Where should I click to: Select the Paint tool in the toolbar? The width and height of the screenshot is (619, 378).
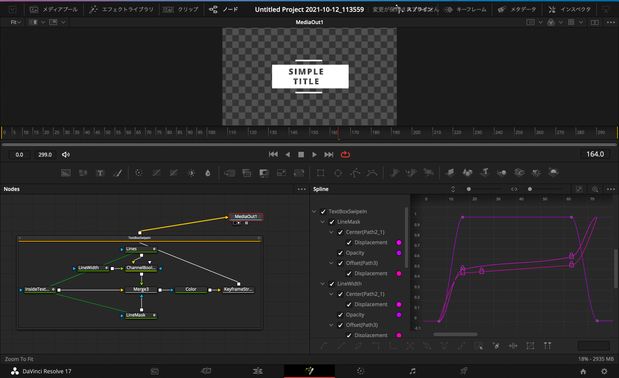pyautogui.click(x=118, y=172)
